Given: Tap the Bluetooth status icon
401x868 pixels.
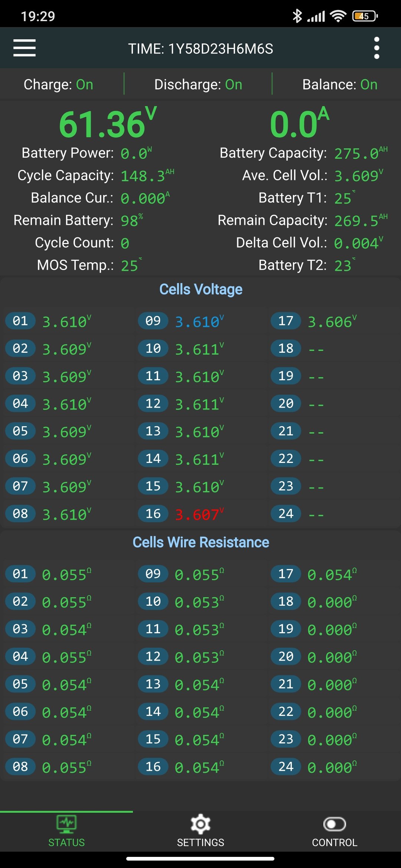Looking at the screenshot, I should 297,16.
